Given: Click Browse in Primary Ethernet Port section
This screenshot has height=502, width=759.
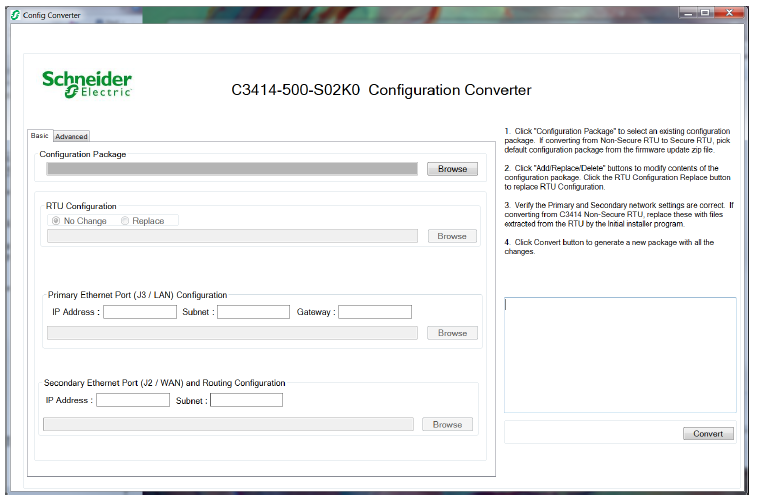Looking at the screenshot, I should point(452,333).
